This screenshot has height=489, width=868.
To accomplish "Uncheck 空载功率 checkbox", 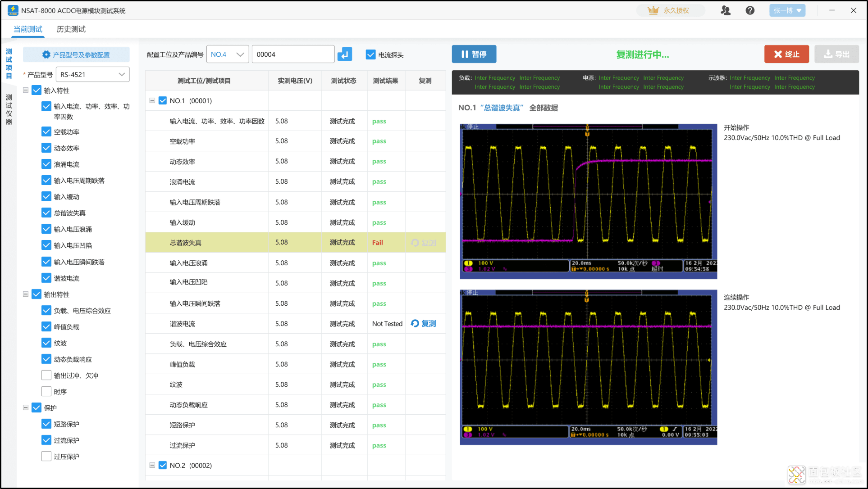I will [x=46, y=132].
